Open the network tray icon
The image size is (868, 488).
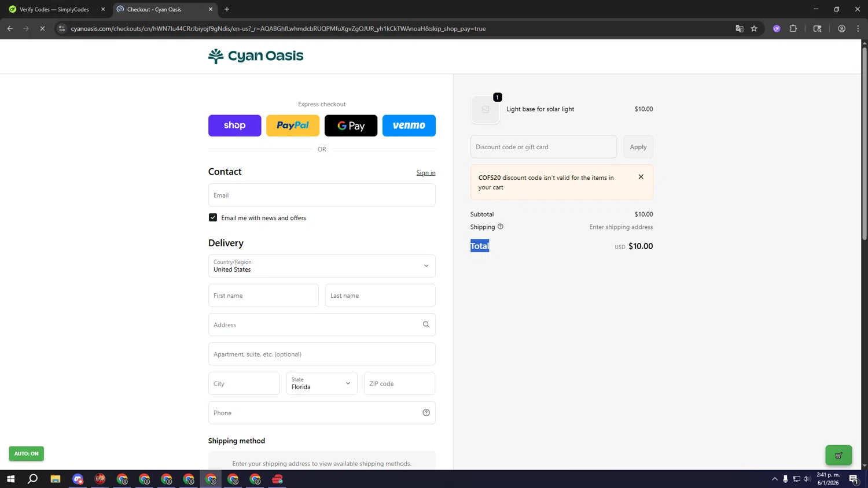tap(796, 479)
